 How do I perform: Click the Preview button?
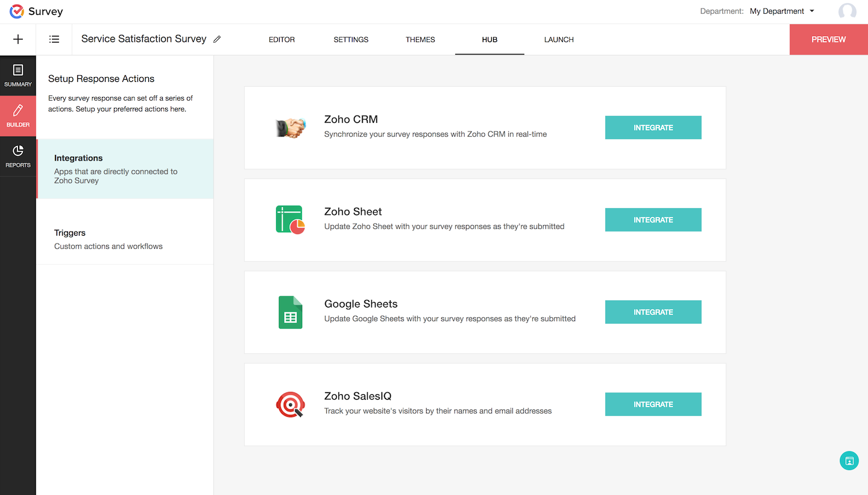click(829, 39)
